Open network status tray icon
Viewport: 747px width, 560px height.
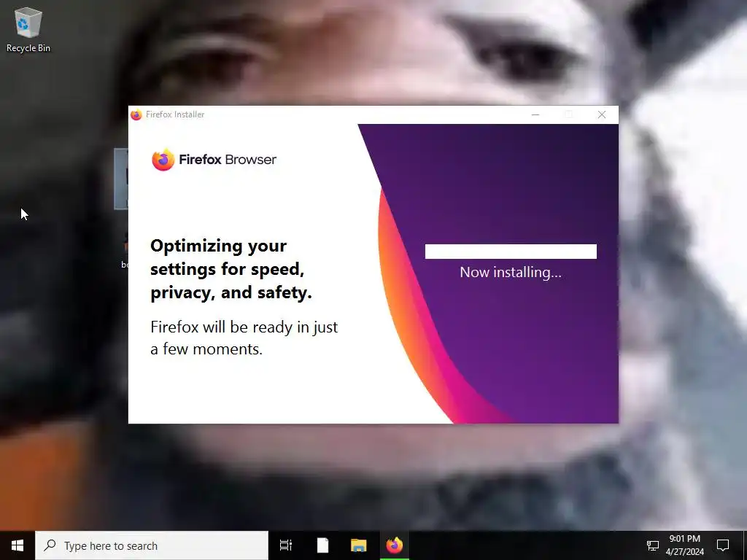(653, 545)
